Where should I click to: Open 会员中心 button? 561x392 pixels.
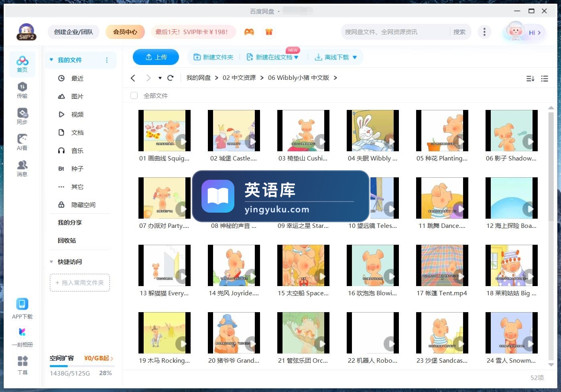click(125, 32)
